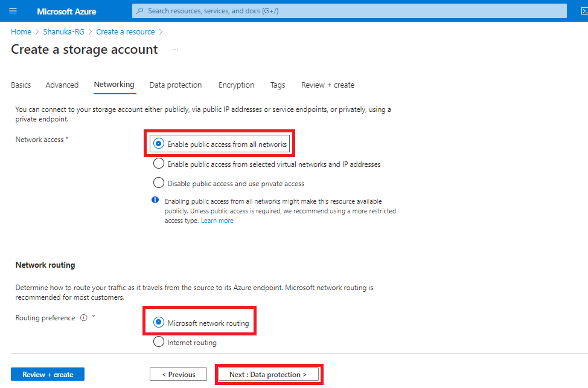Click the search resources input field
Viewport: 588px width, 388px height.
350,11
